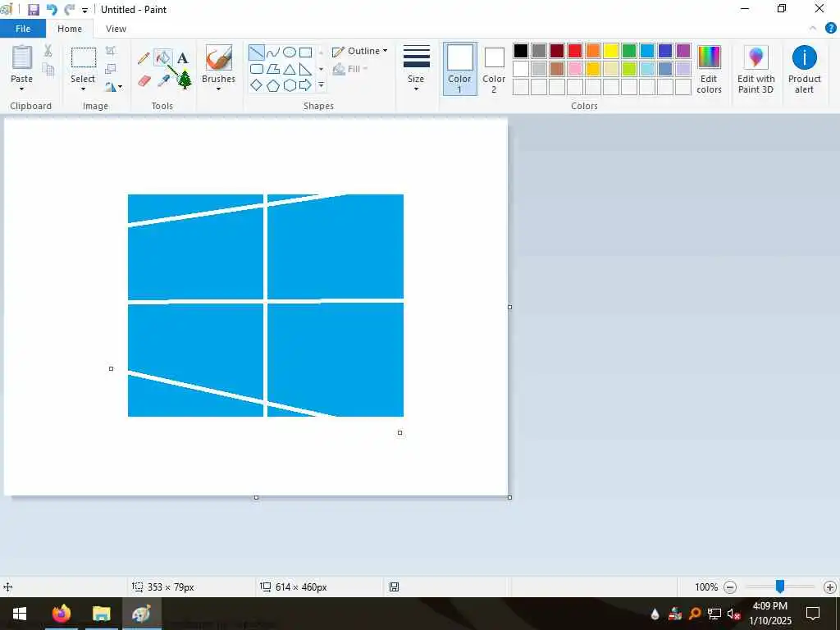Choose the Rectangle shape

[305, 52]
